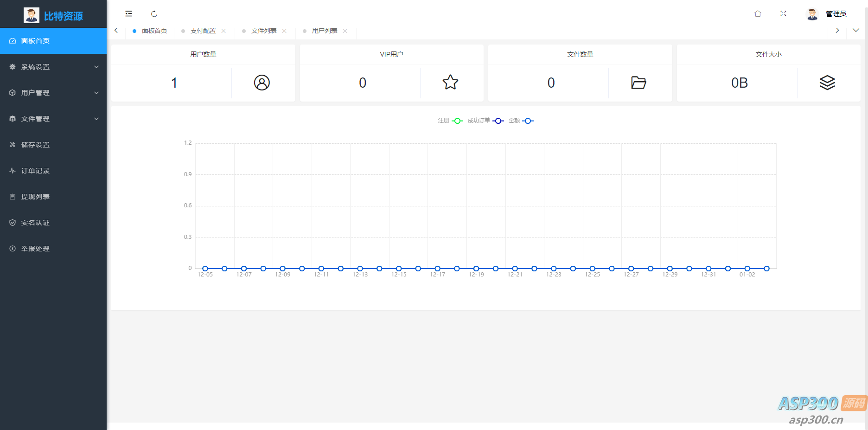Click the refresh icon in the top bar

click(x=154, y=14)
